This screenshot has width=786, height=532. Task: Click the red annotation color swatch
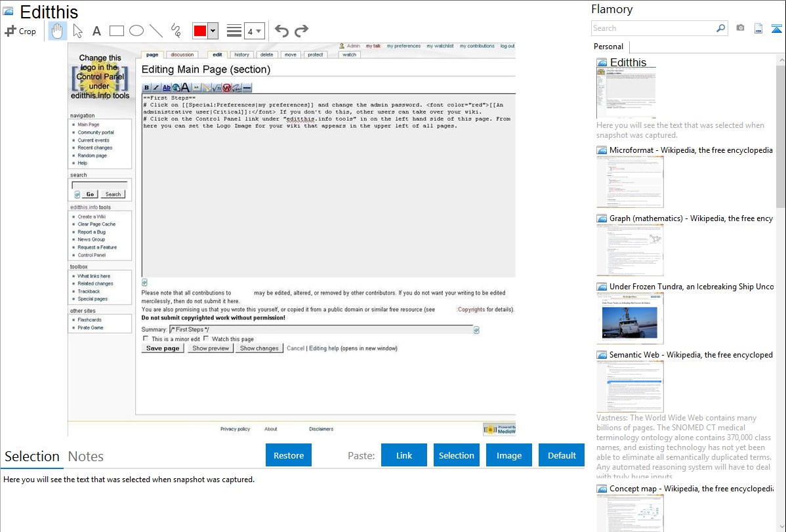pyautogui.click(x=200, y=31)
